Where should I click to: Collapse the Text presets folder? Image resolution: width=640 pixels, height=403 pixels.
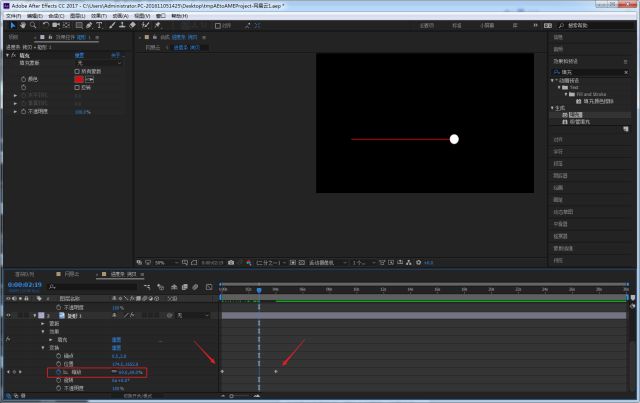click(x=559, y=87)
